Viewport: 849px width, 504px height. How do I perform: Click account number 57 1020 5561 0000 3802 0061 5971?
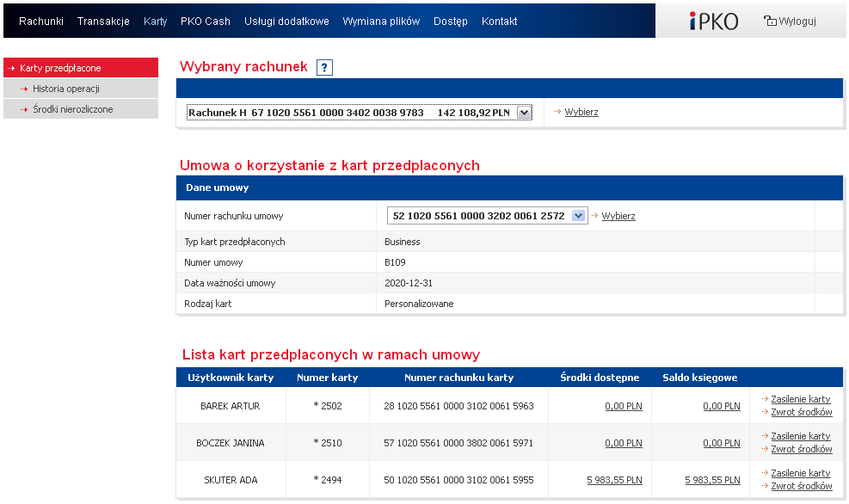point(458,443)
